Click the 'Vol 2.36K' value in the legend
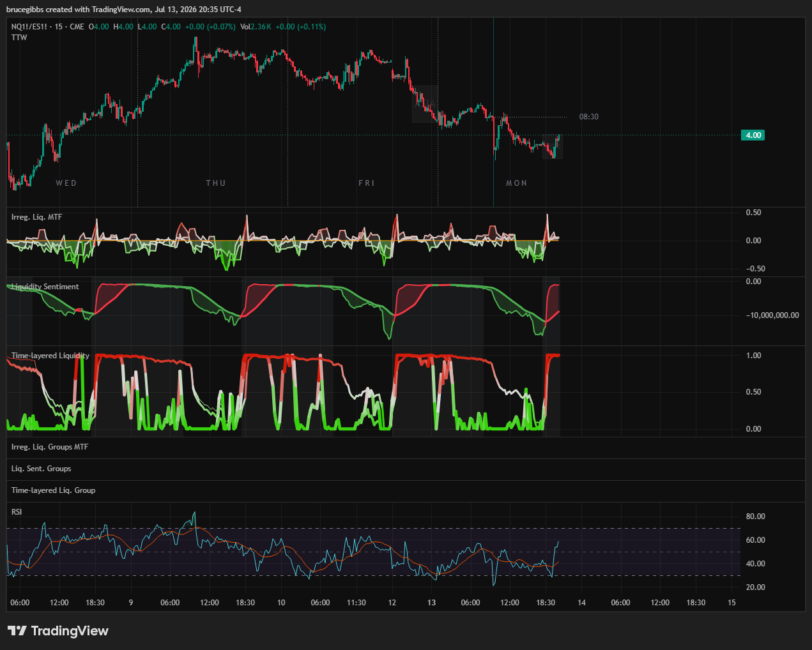The image size is (812, 650). tap(256, 27)
